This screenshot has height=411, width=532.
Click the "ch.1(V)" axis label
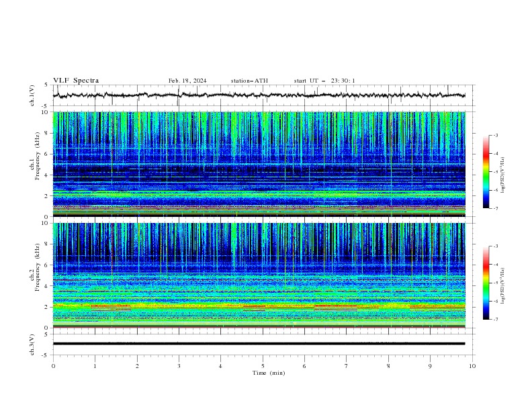coord(32,95)
